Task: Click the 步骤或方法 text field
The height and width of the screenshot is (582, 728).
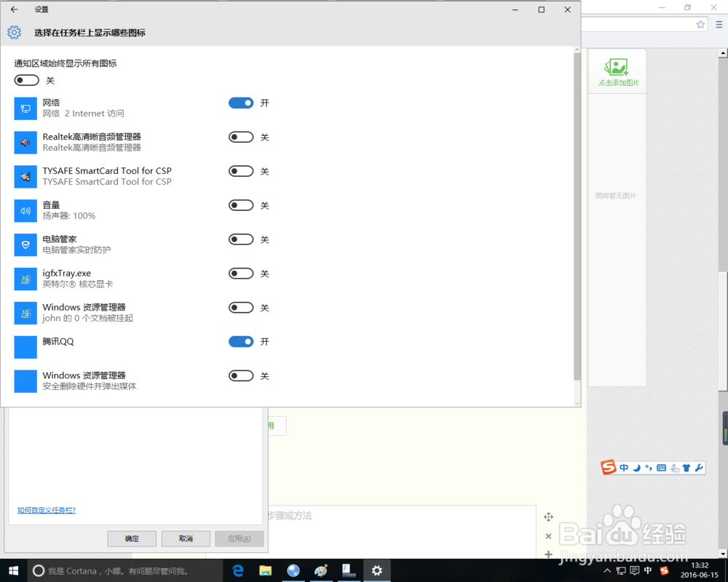Action: 402,531
